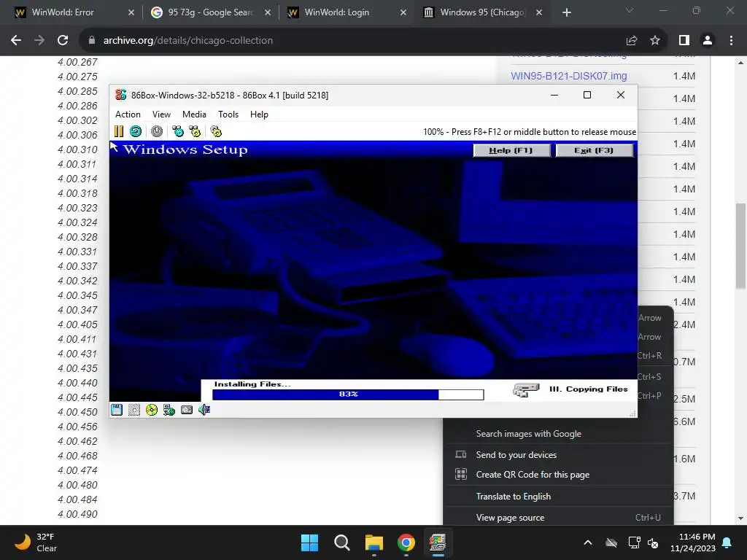The height and width of the screenshot is (560, 747).
Task: Open WIN95-B121-DISK07.img link
Action: click(569, 76)
